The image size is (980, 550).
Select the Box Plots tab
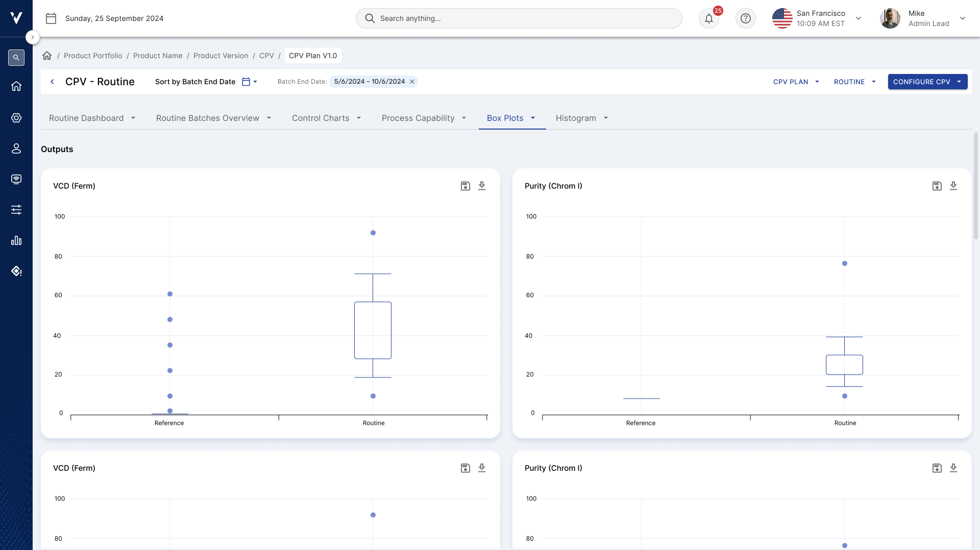(511, 118)
